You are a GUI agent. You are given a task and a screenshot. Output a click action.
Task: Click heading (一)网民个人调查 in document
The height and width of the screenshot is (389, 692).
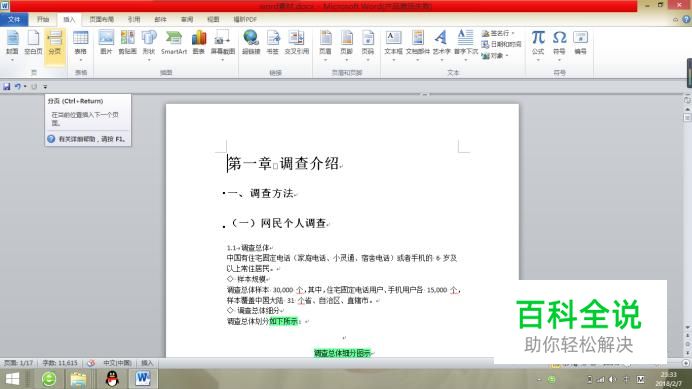[279, 223]
